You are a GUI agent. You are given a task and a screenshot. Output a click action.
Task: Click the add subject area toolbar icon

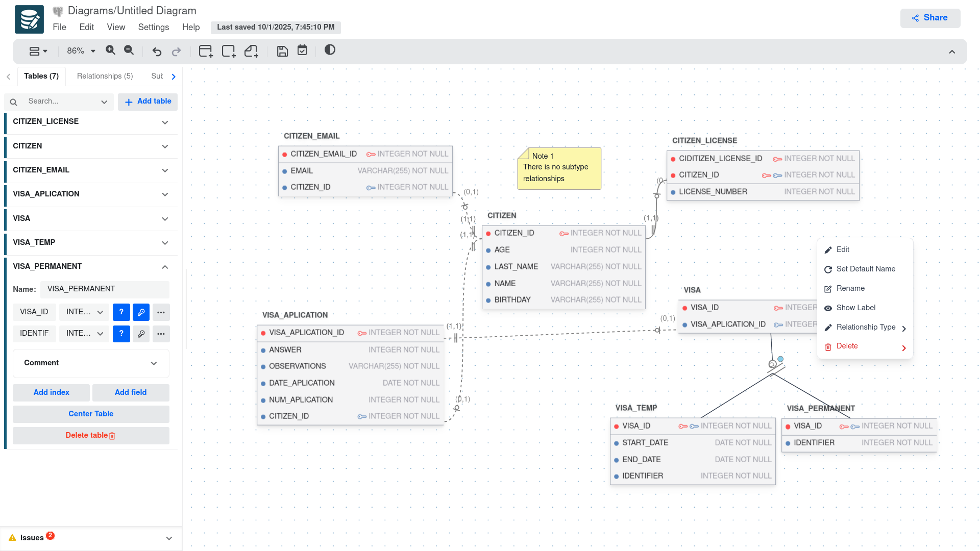coord(229,51)
